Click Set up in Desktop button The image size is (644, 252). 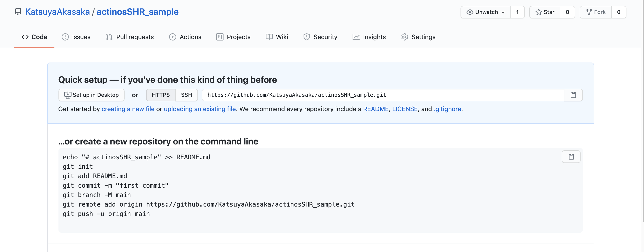pos(92,95)
